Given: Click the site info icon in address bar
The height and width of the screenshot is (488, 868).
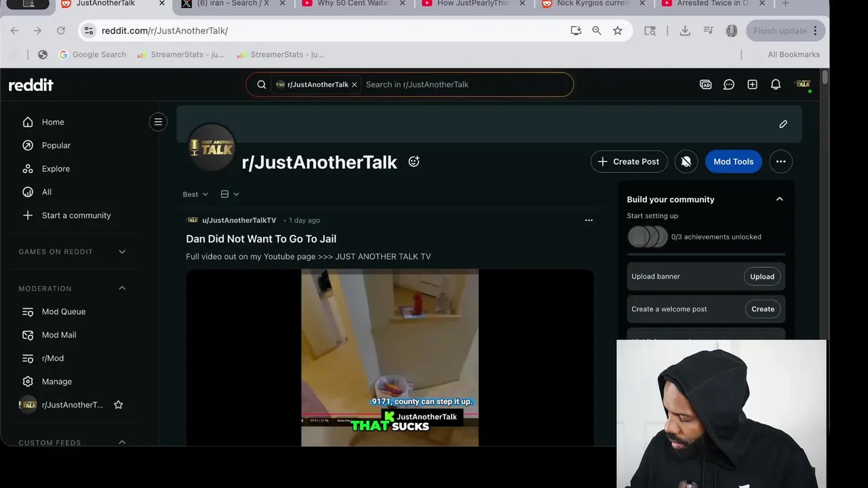Looking at the screenshot, I should 88,30.
